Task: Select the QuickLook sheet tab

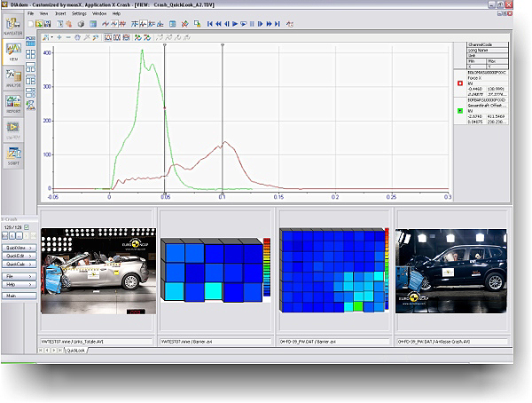Action: point(75,351)
